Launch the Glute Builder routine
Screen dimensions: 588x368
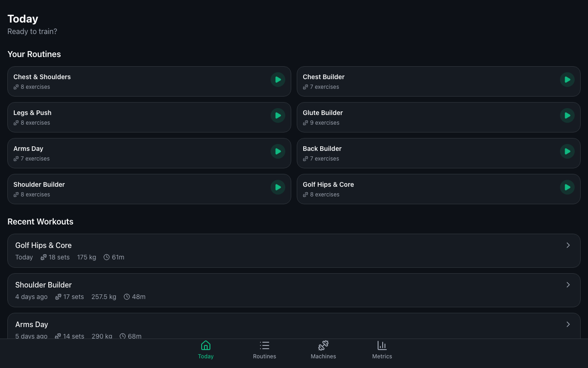[567, 115]
